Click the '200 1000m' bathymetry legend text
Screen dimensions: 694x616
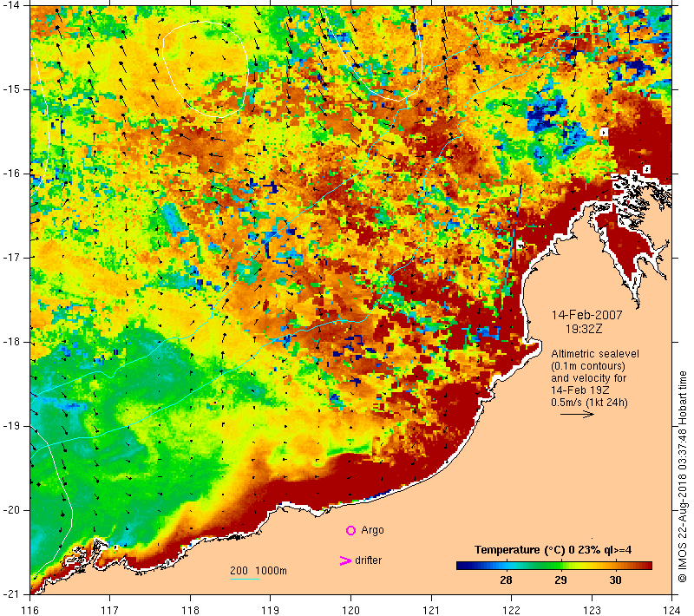pos(258,571)
